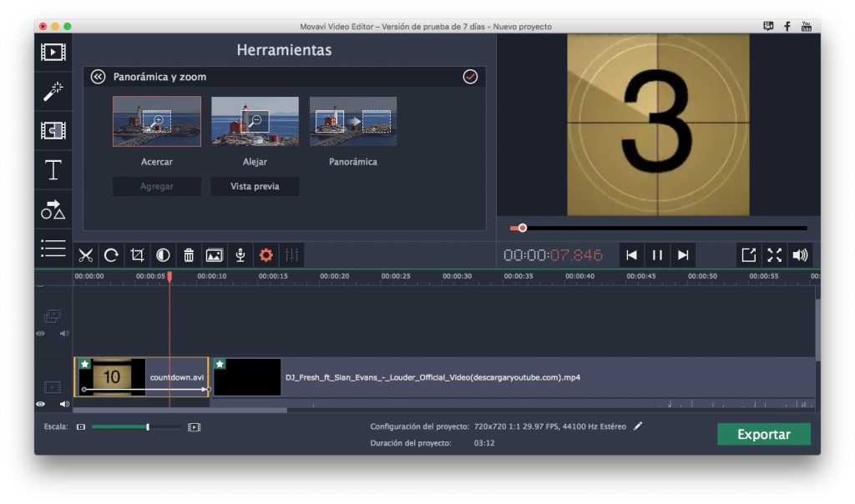The height and width of the screenshot is (504, 855).
Task: Open the feedback chat icon in title bar
Action: click(x=768, y=26)
